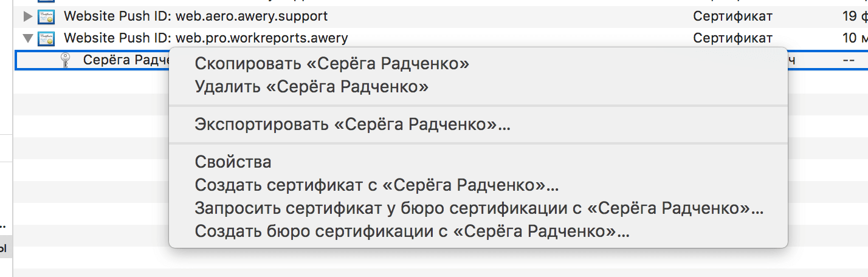Select Удалить «Серёга Радченко» menu item
The image size is (868, 277).
311,87
